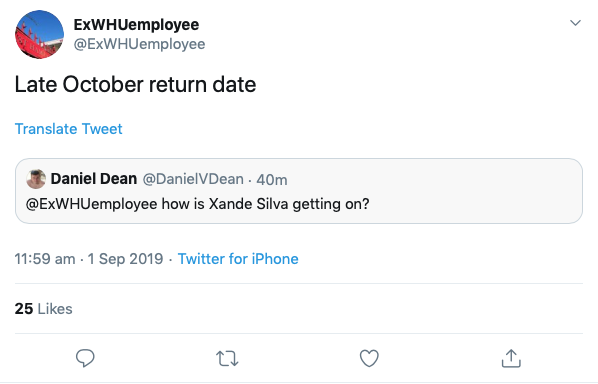Click the 11:59 am tweet timestamp
The height and width of the screenshot is (384, 598).
(x=45, y=259)
